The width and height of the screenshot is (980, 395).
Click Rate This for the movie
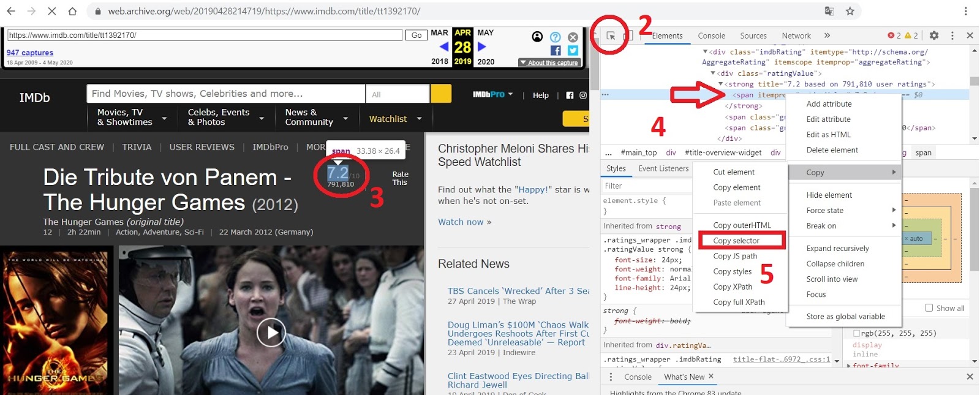(400, 178)
